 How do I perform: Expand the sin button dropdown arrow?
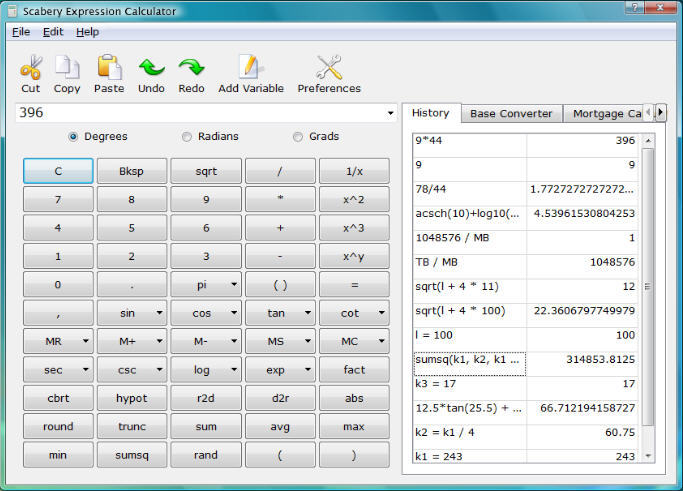point(159,313)
